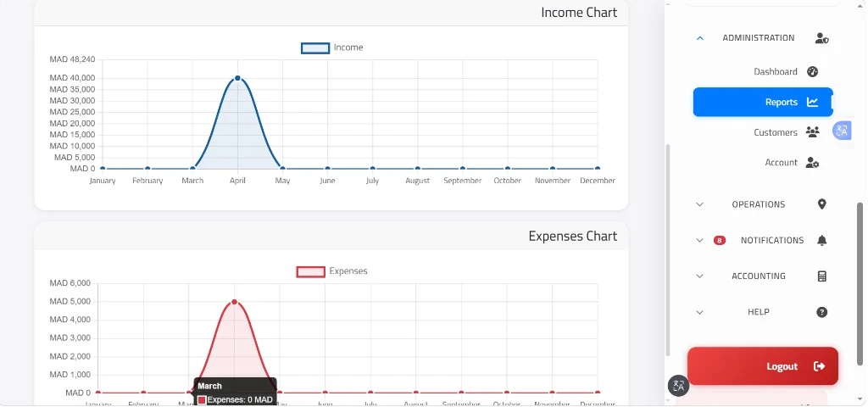
Task: Open the Dashboard menu item
Action: click(763, 71)
